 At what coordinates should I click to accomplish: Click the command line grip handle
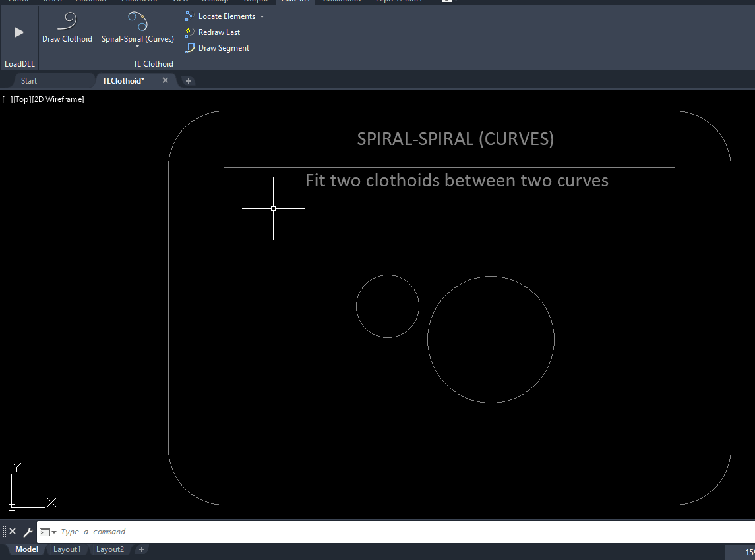coord(5,532)
